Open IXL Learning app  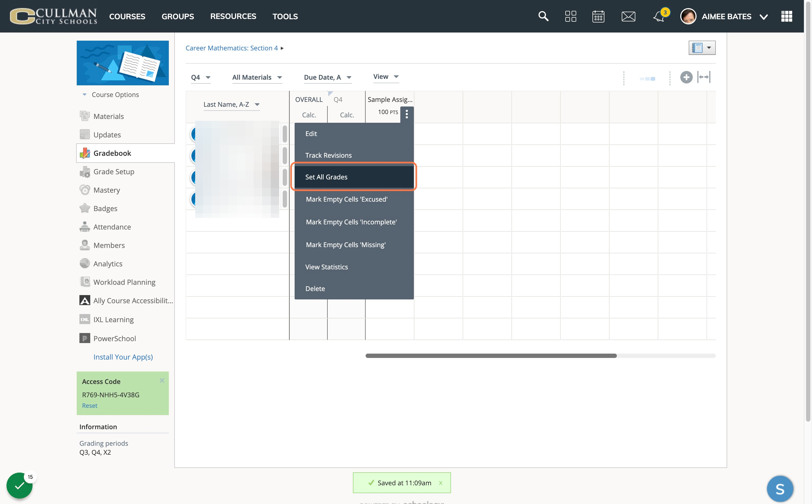point(113,319)
